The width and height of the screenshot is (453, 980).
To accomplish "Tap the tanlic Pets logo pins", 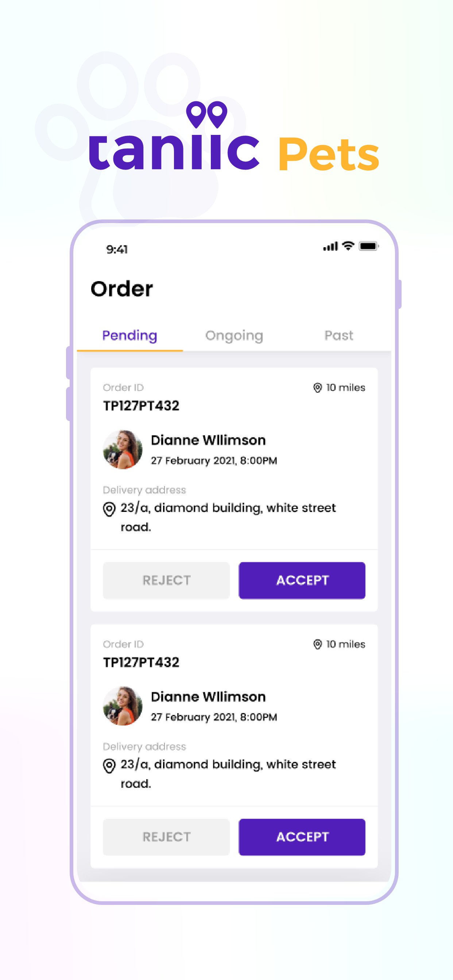I will pos(207,114).
